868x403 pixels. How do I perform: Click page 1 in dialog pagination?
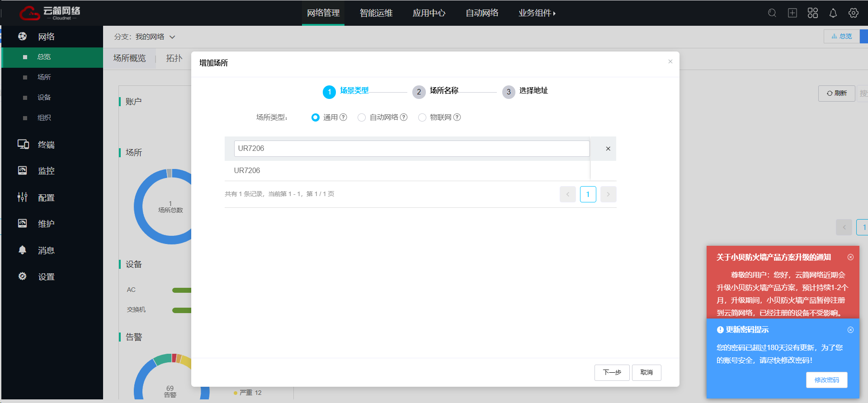[x=588, y=194]
